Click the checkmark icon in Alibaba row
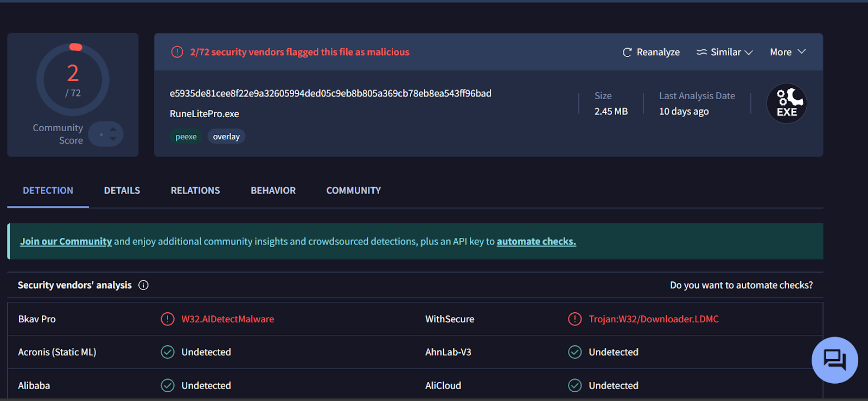Viewport: 868px width, 401px height. (x=168, y=385)
